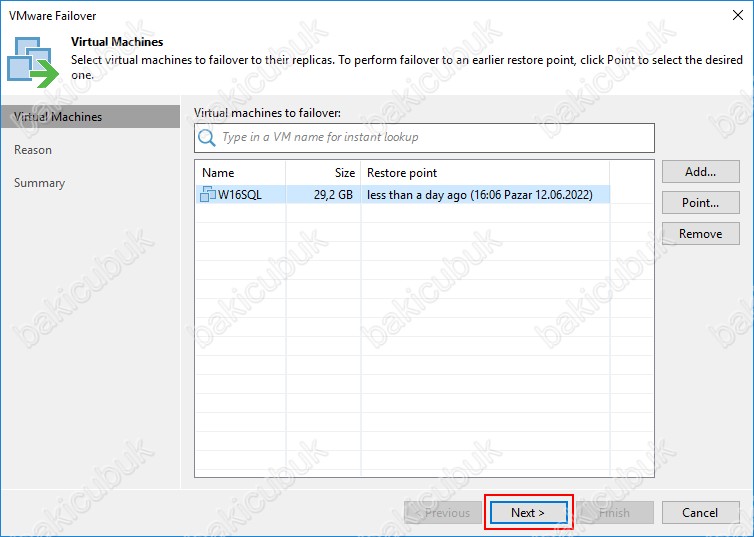This screenshot has width=754, height=537.
Task: Close the VMware Failover dialog
Action: [x=738, y=15]
